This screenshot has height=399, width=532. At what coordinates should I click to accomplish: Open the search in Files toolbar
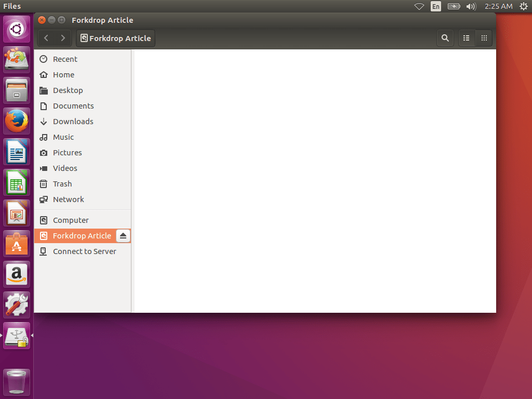coord(445,38)
